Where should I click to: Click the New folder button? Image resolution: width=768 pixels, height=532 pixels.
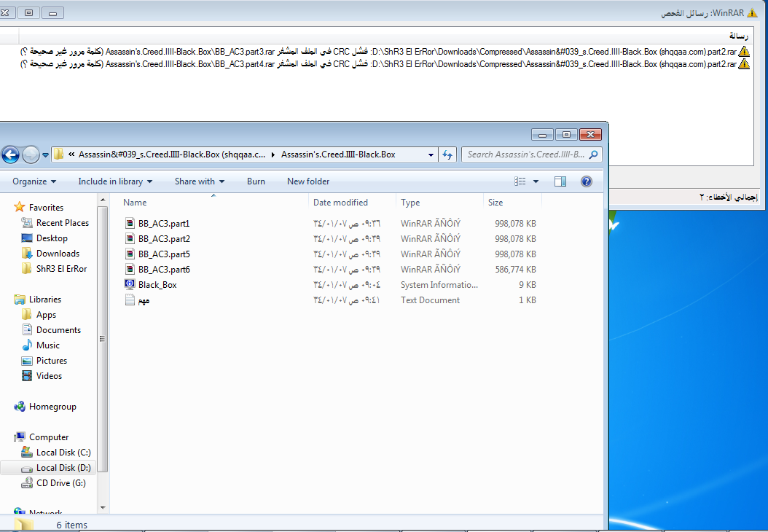coord(308,181)
